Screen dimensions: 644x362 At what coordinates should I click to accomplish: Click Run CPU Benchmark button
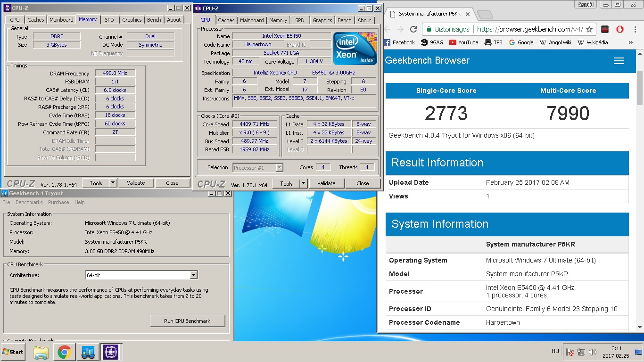pyautogui.click(x=188, y=321)
